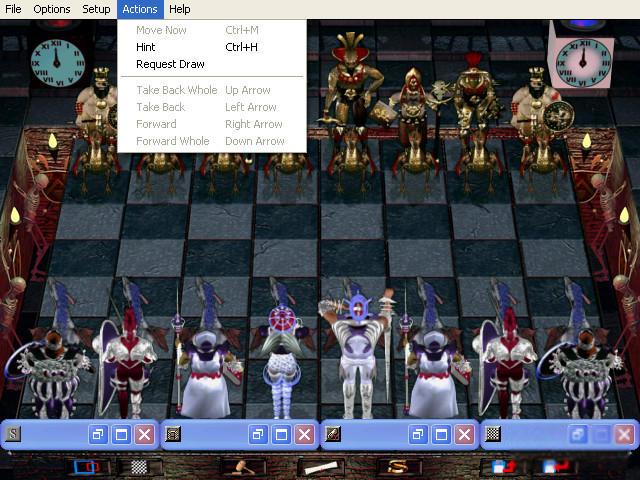Click the chessboard icon in bottom toolbar
Screen dimensions: 640x480
(x=139, y=467)
